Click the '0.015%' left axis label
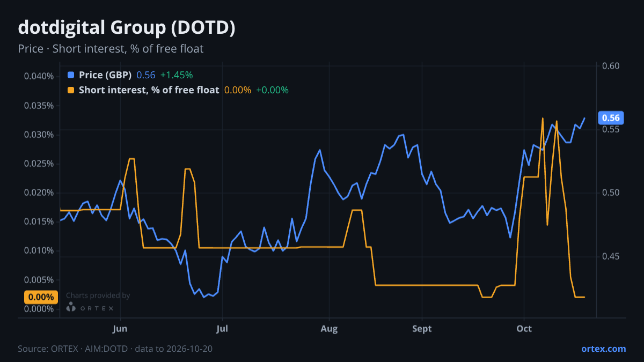The height and width of the screenshot is (362, 644). coord(39,221)
